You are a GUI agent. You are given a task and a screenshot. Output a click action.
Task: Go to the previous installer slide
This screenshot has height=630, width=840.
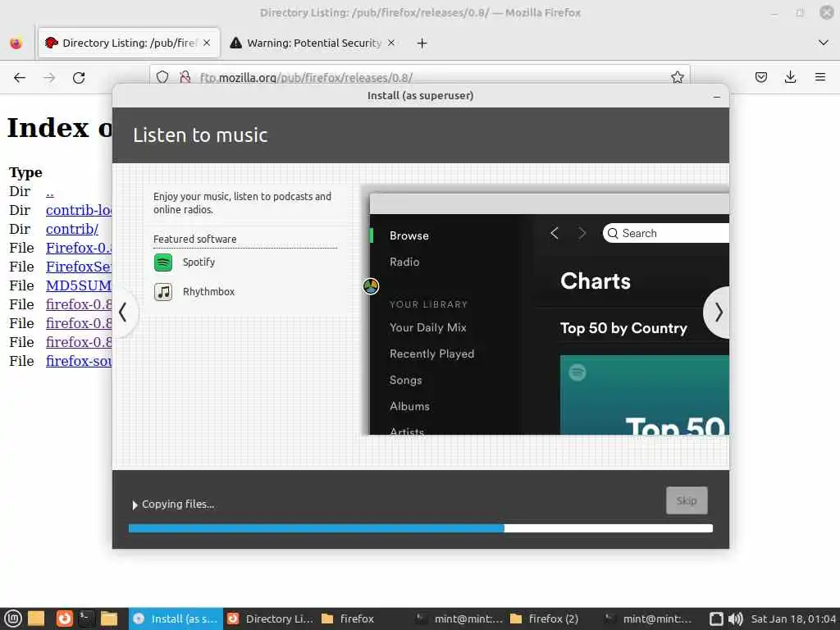point(123,313)
